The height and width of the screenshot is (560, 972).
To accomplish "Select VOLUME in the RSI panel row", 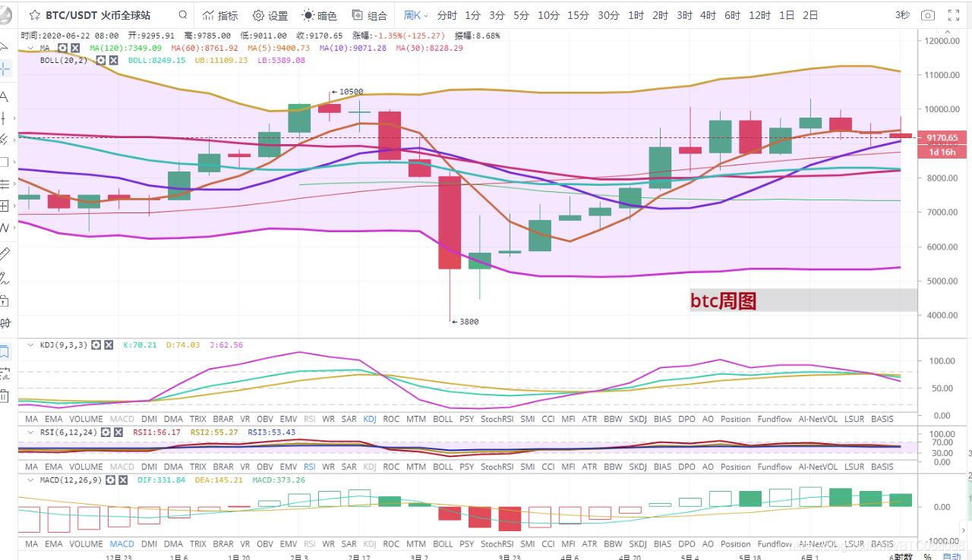I will click(x=86, y=467).
